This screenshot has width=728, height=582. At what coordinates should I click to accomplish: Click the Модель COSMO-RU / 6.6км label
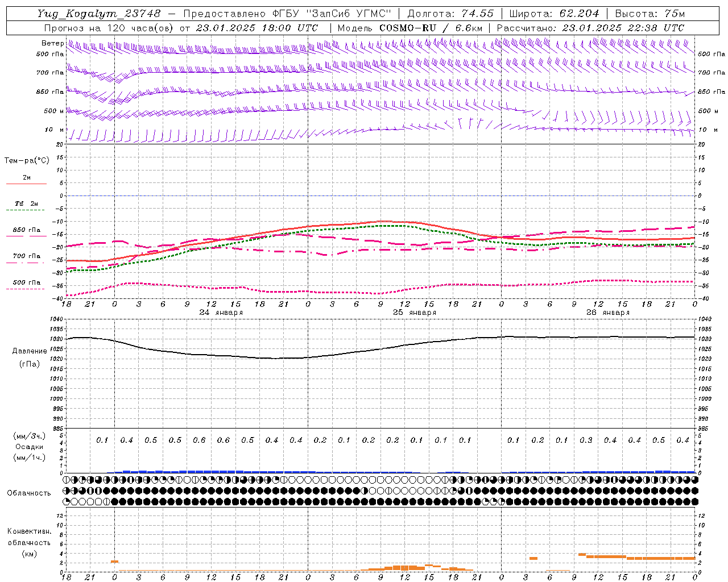click(x=409, y=28)
